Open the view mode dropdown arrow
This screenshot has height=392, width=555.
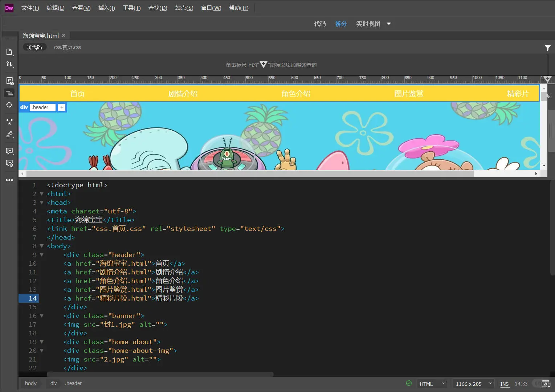389,24
